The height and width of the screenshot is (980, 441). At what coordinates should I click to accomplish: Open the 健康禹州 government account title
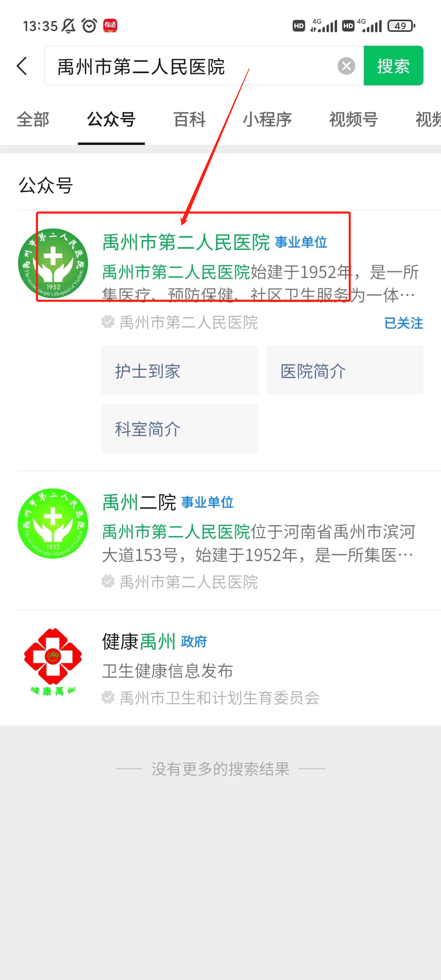click(138, 641)
